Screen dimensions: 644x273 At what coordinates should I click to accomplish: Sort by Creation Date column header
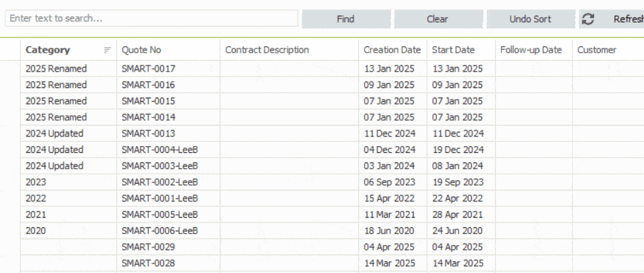pos(392,50)
